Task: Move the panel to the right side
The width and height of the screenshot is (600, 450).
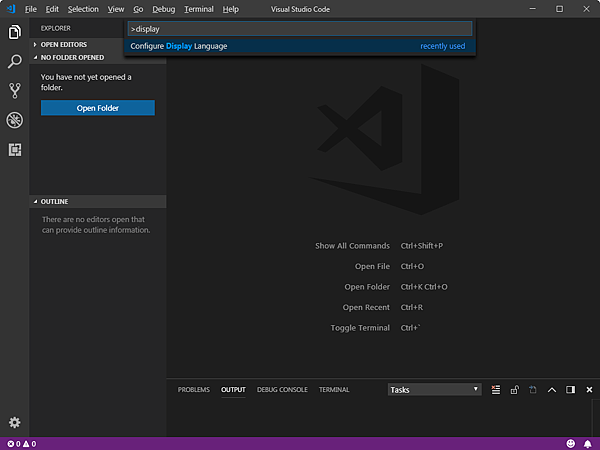Action: pyautogui.click(x=570, y=390)
